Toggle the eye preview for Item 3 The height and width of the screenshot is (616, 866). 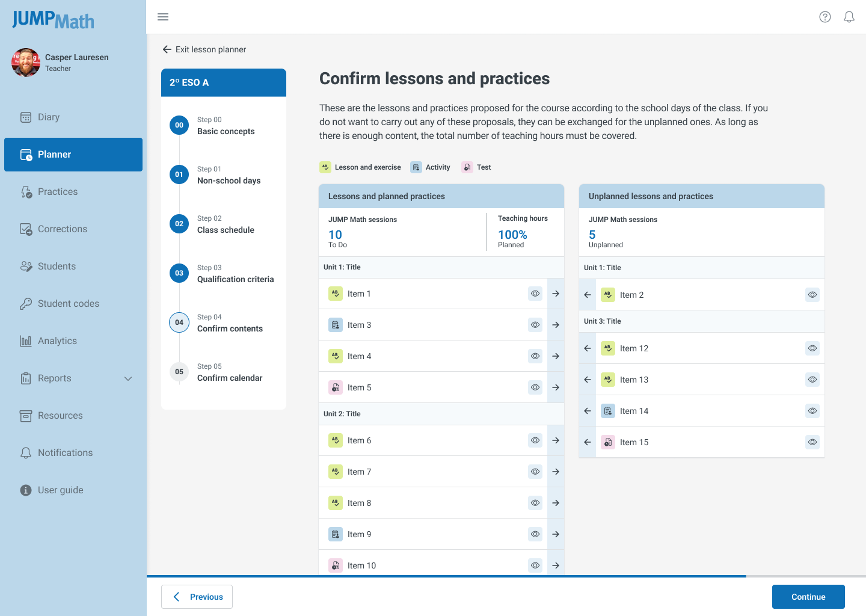[535, 325]
